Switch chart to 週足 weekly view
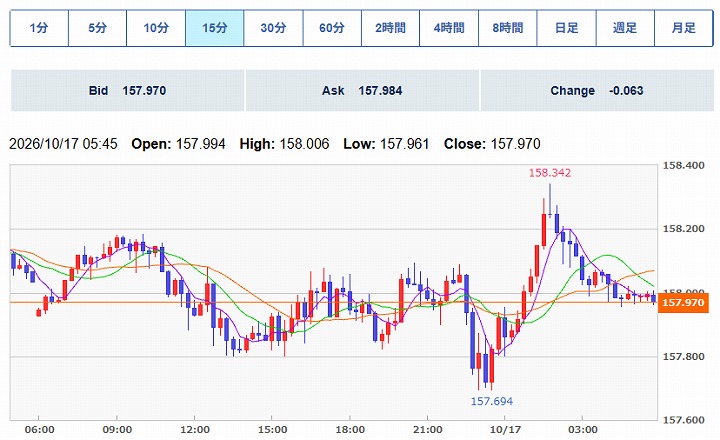Screen dimensions: 720x440 click(x=625, y=28)
